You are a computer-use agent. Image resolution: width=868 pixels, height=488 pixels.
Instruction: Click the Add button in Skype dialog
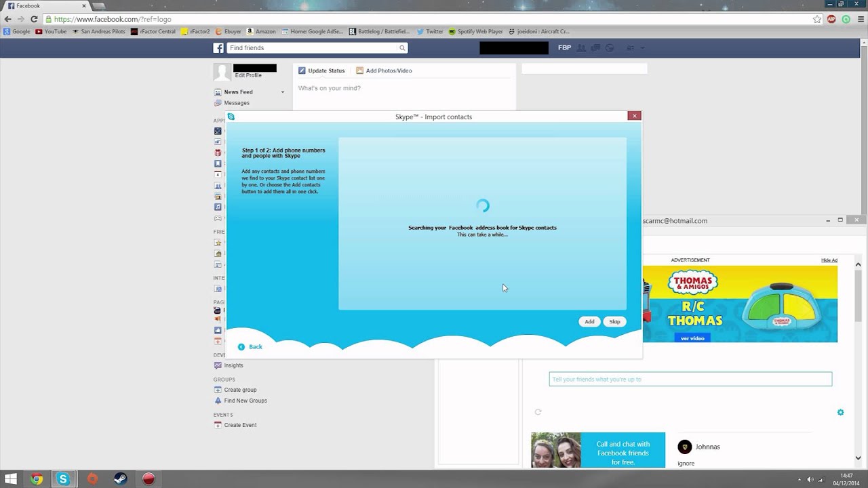pyautogui.click(x=589, y=321)
